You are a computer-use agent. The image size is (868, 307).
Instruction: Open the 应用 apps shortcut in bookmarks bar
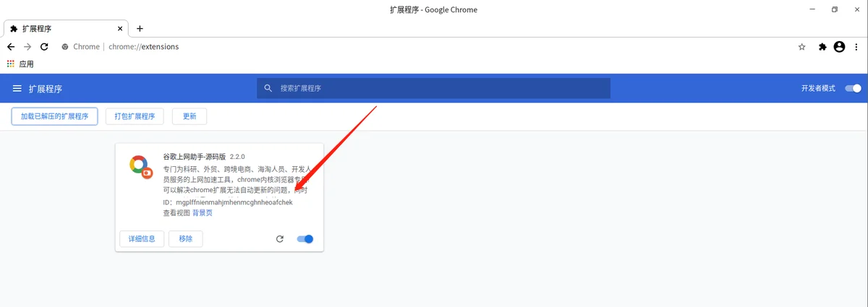21,64
